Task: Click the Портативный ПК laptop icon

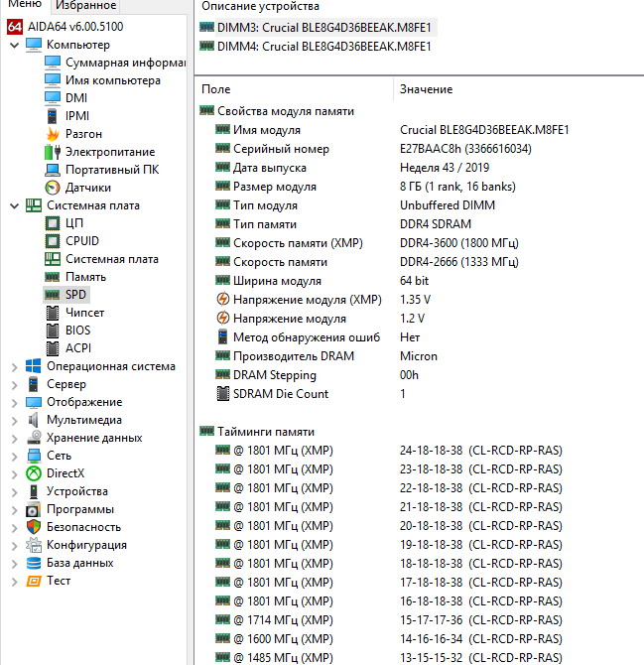Action: pos(53,170)
